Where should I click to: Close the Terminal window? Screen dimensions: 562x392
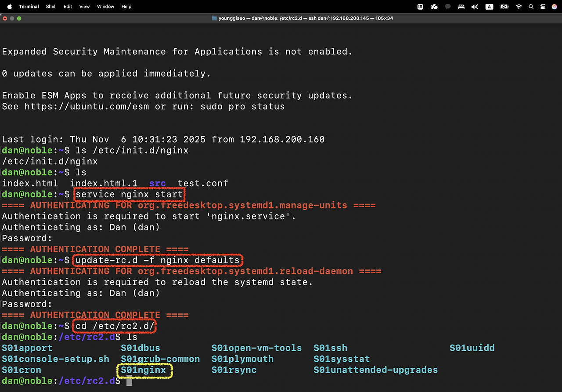pyautogui.click(x=4, y=18)
